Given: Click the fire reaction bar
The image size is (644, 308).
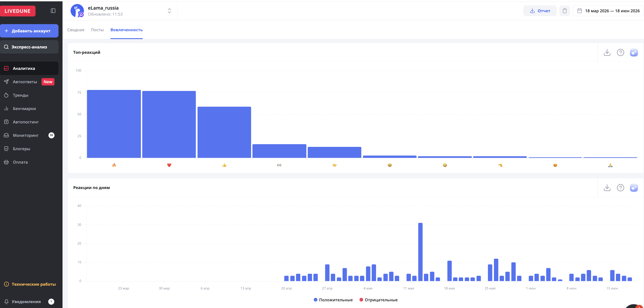Looking at the screenshot, I should [114, 124].
